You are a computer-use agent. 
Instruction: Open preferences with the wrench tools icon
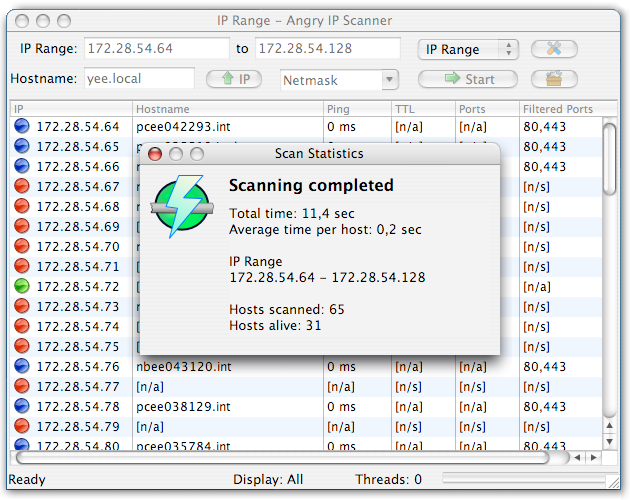pos(554,49)
